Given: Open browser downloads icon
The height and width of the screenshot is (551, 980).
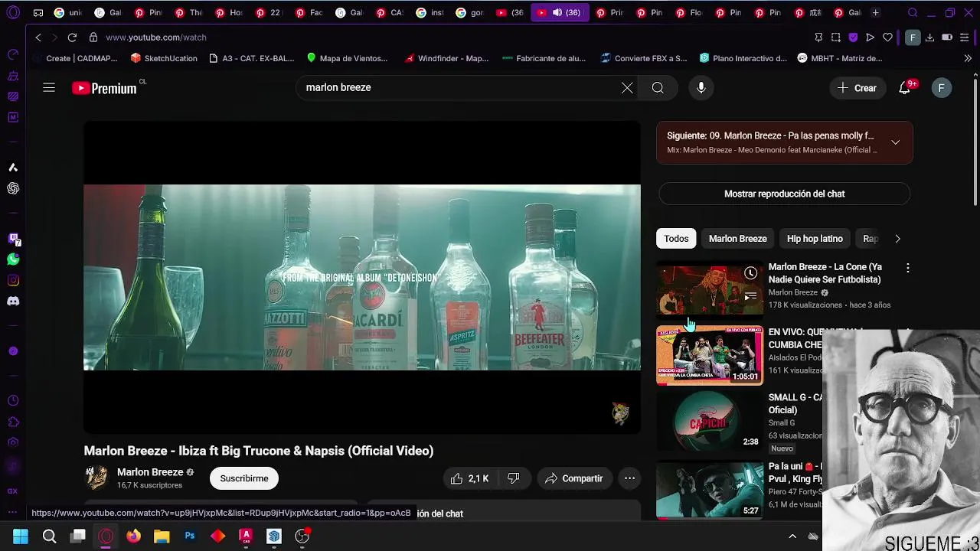Looking at the screenshot, I should [x=929, y=37].
